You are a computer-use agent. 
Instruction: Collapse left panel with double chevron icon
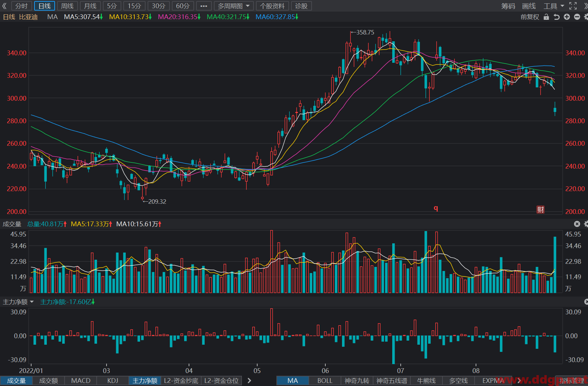tap(4, 6)
